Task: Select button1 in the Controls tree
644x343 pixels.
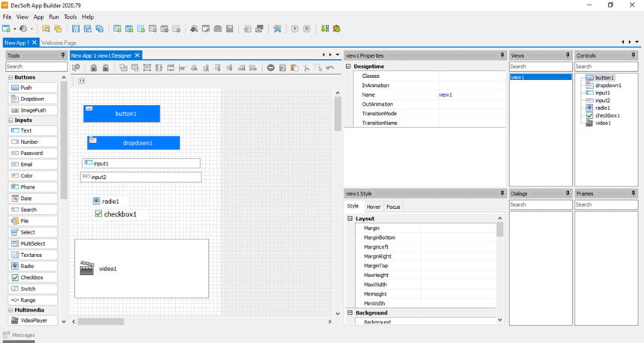Action: [604, 78]
